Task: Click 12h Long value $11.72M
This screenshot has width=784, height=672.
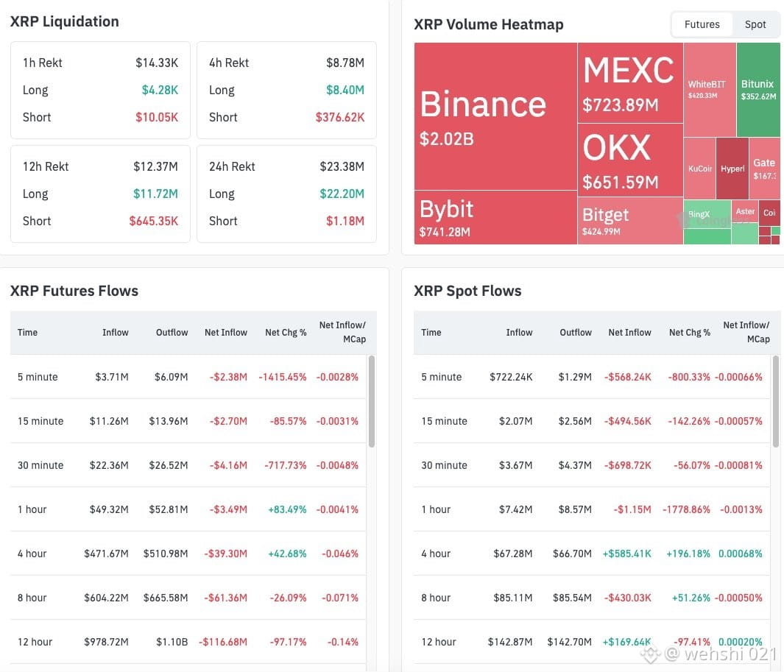Action: point(155,194)
